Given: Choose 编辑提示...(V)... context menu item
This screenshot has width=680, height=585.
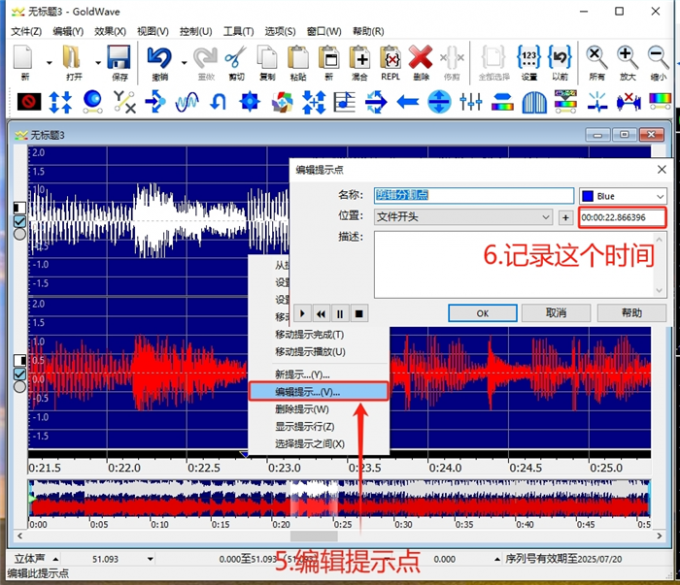Looking at the screenshot, I should 319,392.
